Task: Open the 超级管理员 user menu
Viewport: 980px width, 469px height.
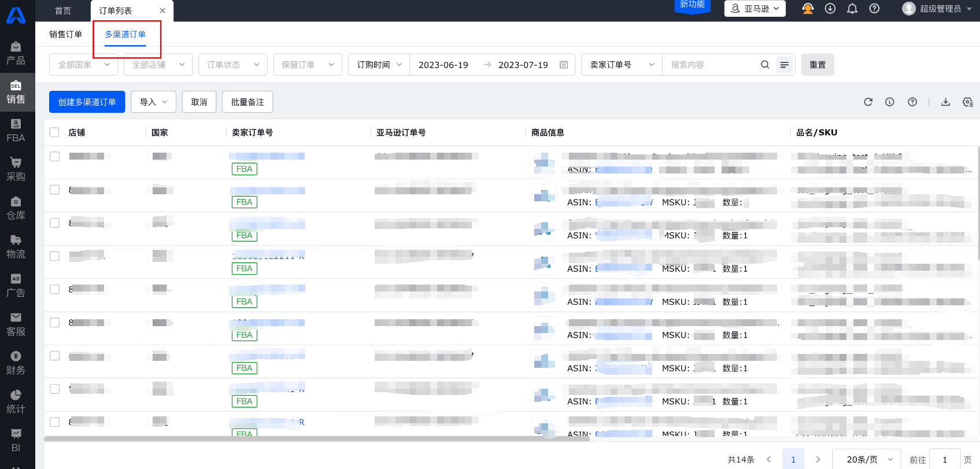Action: (937, 9)
